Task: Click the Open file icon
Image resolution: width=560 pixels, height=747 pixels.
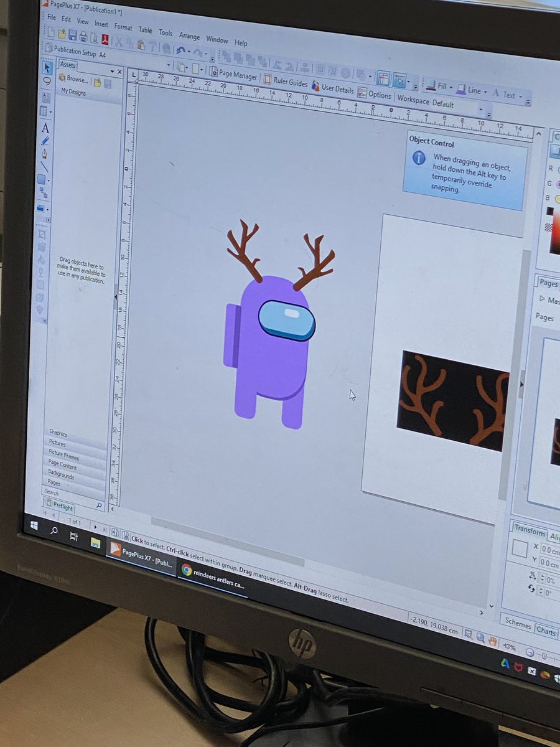Action: pos(61,33)
